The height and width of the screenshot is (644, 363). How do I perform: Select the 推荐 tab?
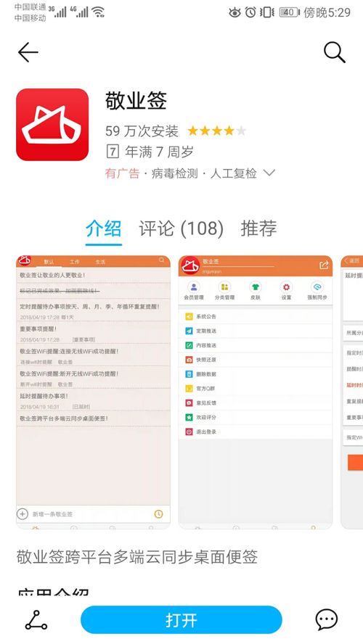tap(258, 228)
